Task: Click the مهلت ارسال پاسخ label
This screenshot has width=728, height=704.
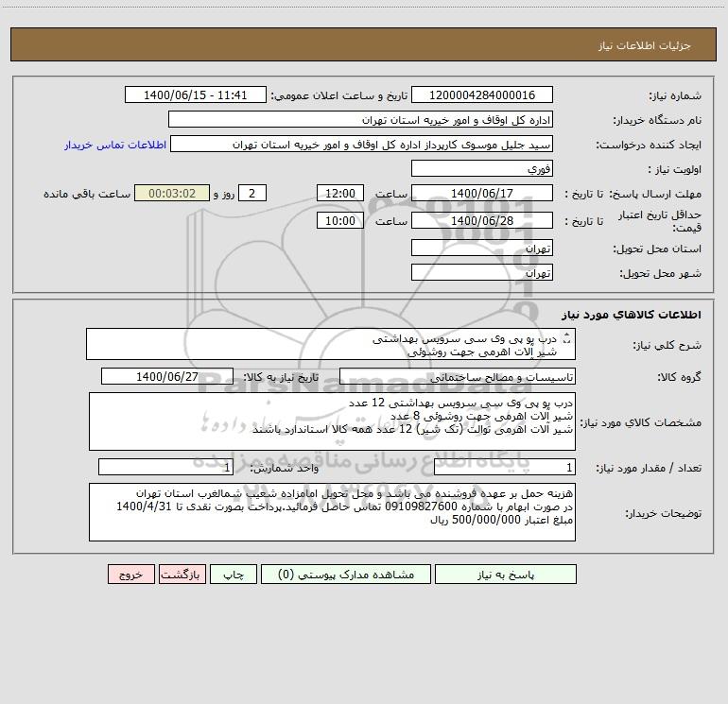Action: 655,194
